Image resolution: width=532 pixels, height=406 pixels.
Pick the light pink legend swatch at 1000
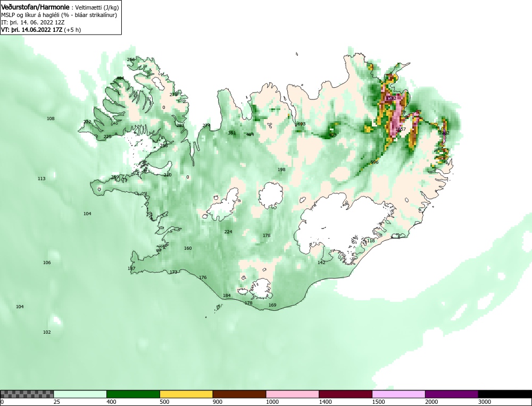click(293, 394)
